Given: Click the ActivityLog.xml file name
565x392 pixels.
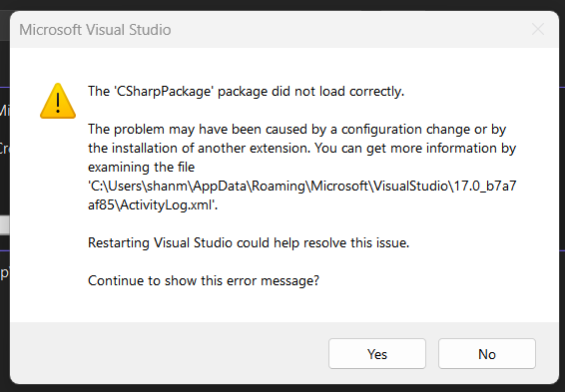Looking at the screenshot, I should (x=165, y=204).
